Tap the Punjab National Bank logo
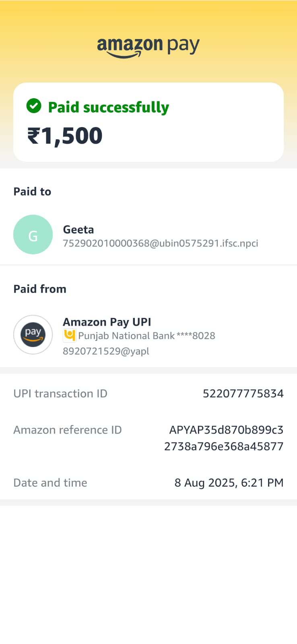297x644 pixels. [70, 335]
